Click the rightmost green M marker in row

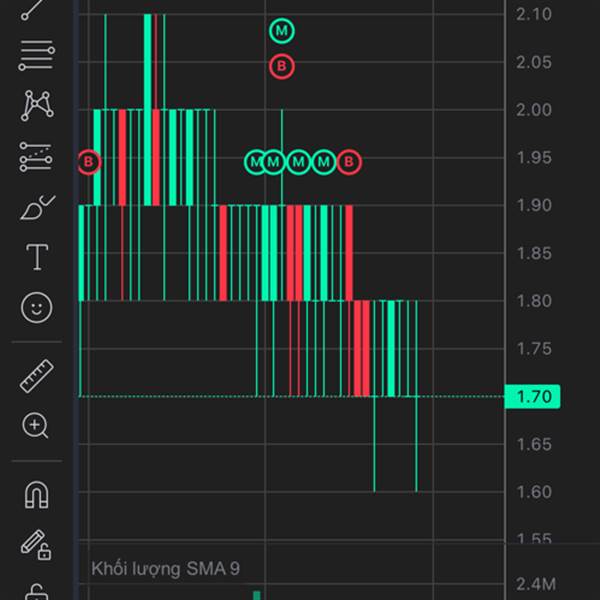[x=324, y=162]
